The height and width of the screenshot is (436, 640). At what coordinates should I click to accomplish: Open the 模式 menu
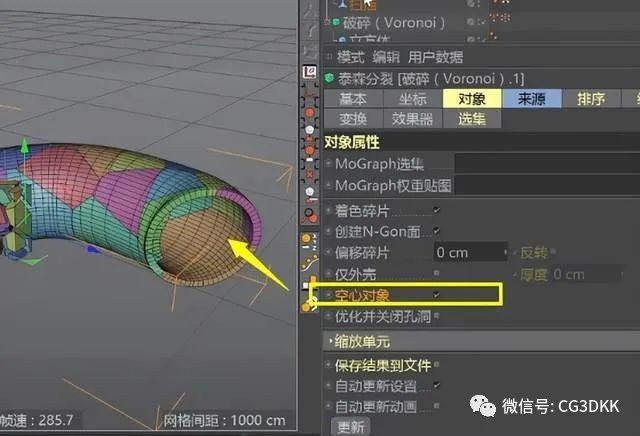[x=350, y=57]
